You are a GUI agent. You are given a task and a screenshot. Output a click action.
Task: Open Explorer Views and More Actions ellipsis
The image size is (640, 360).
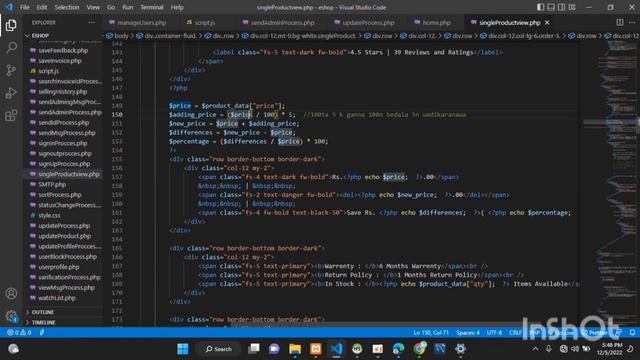point(92,22)
